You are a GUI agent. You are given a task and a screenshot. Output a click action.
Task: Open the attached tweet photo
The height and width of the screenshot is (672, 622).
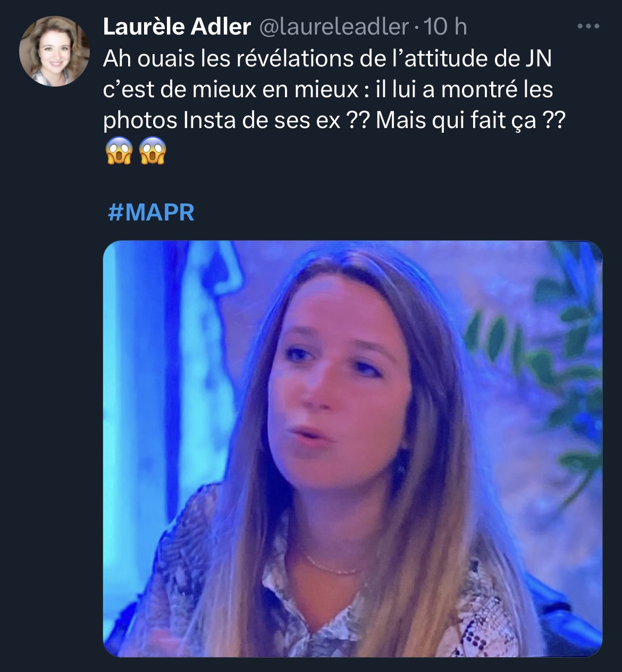[x=352, y=448]
